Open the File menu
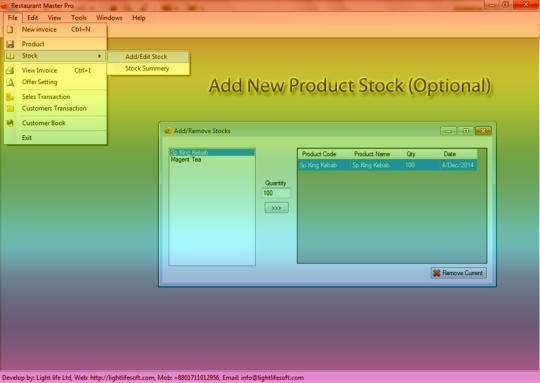The width and height of the screenshot is (540, 383). (13, 18)
